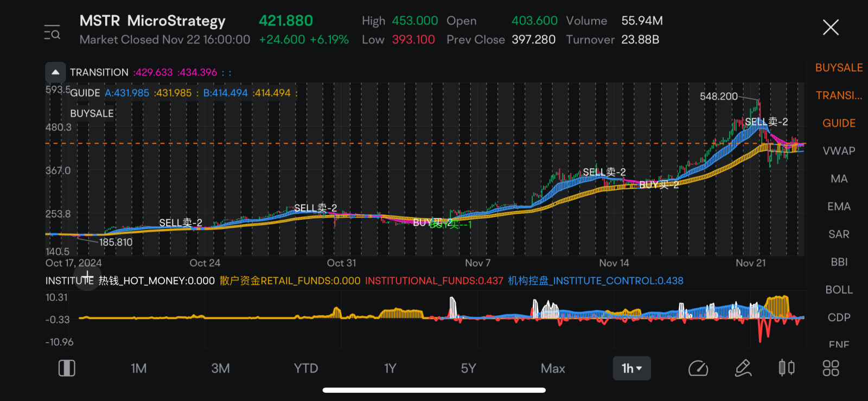The width and height of the screenshot is (868, 401).
Task: Click the Open 403.600 value
Action: [x=535, y=21]
